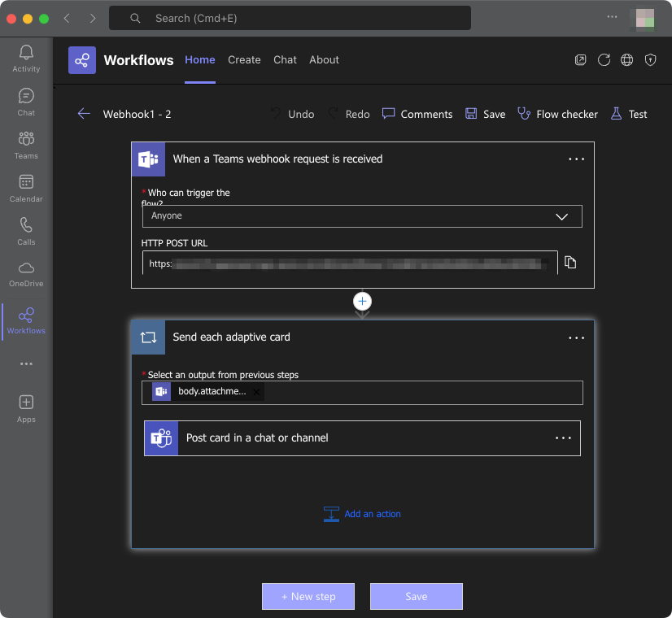Screen dimensions: 672x618
Task: Insert a step with the plus circle
Action: click(362, 302)
